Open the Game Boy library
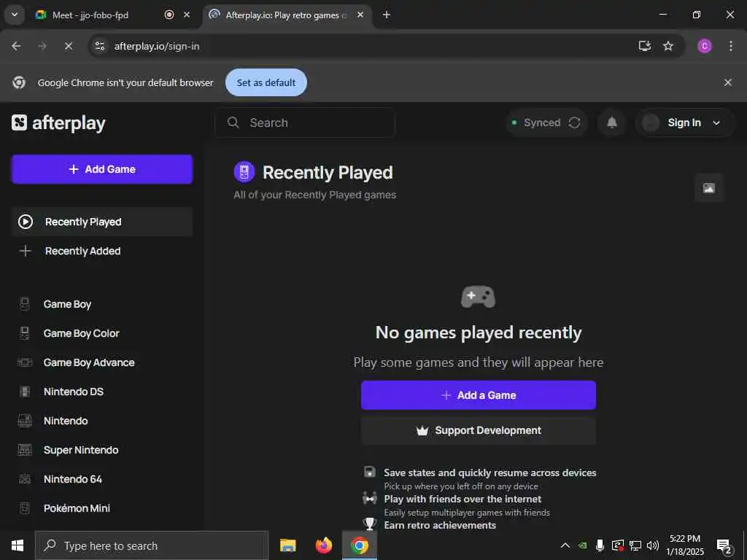This screenshot has height=560, width=747. (x=102, y=304)
